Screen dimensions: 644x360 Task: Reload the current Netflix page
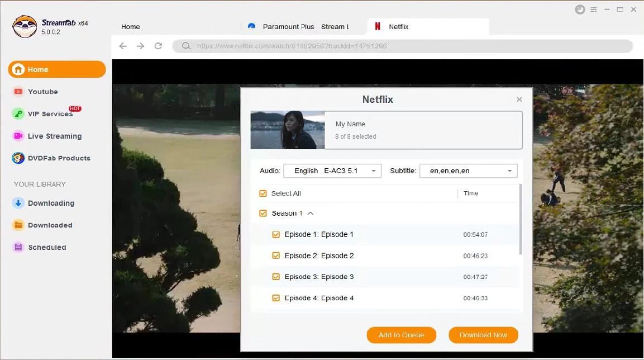pyautogui.click(x=158, y=46)
